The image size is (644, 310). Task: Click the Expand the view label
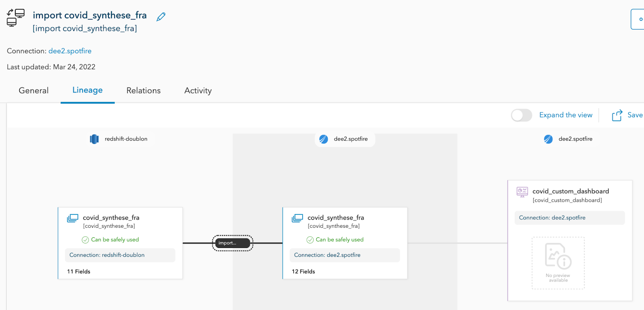(566, 115)
